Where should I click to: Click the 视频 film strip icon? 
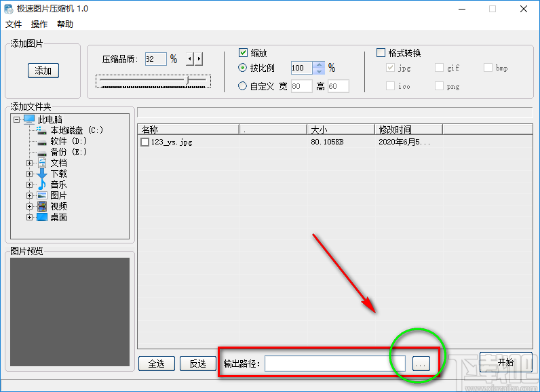pyautogui.click(x=42, y=206)
